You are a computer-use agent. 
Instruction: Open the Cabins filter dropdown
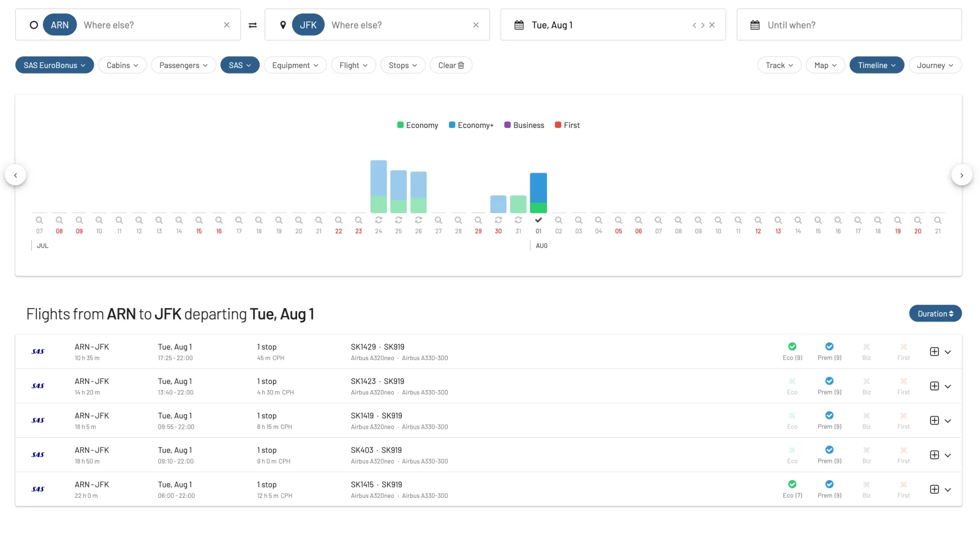[123, 65]
